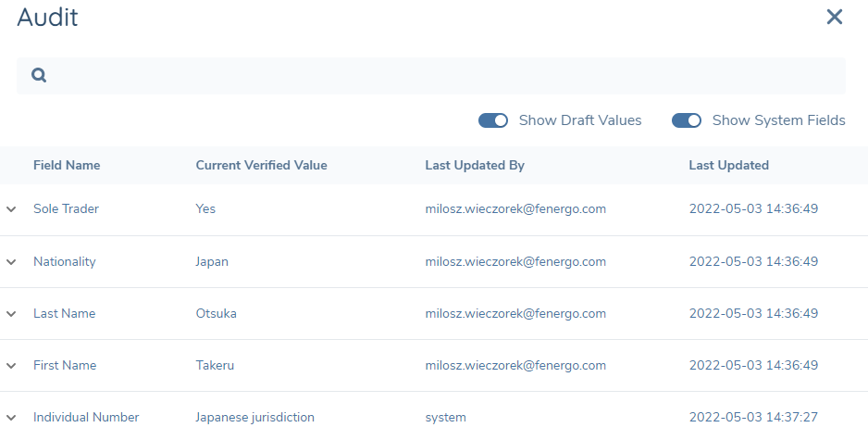Click inside the audit search field
This screenshot has height=440, width=868.
pyautogui.click(x=444, y=76)
